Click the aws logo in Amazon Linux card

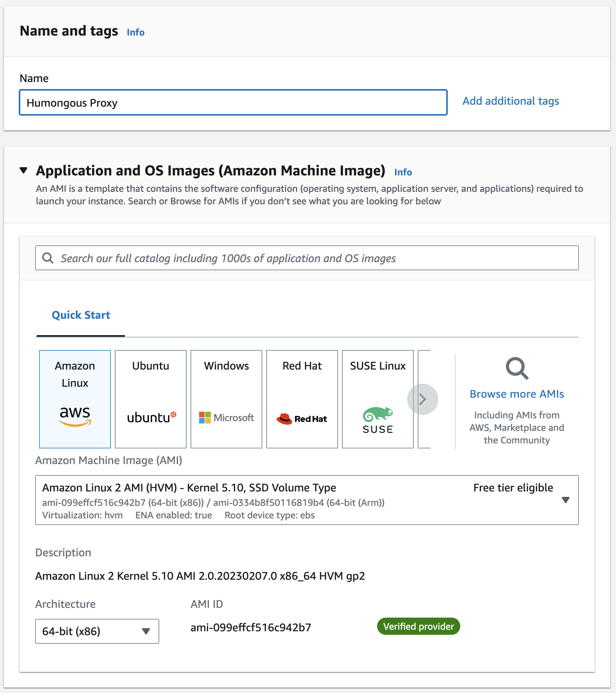click(75, 416)
